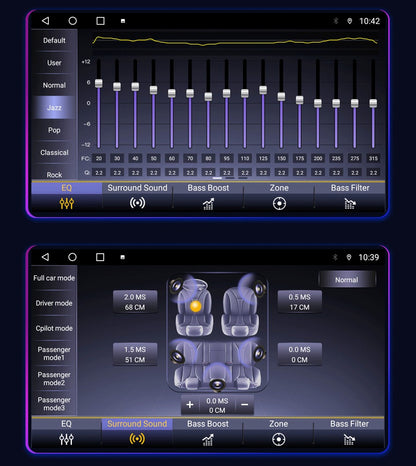This screenshot has height=466, width=416.
Task: Tap the front-left speaker in the car diagram
Action: 176,285
